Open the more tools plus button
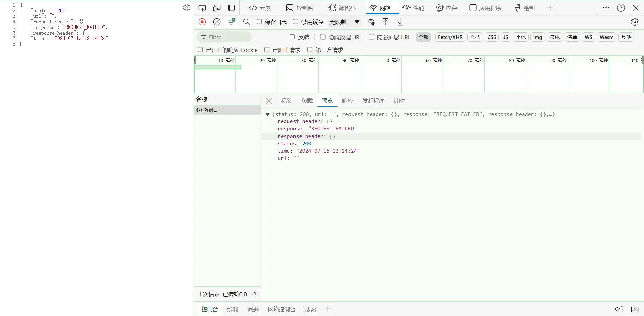 (550, 8)
